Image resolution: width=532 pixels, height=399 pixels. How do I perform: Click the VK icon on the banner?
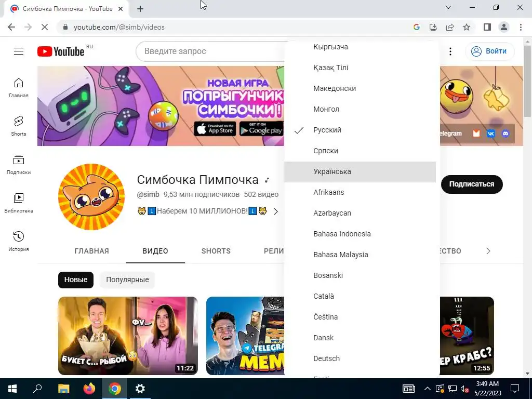tap(491, 134)
